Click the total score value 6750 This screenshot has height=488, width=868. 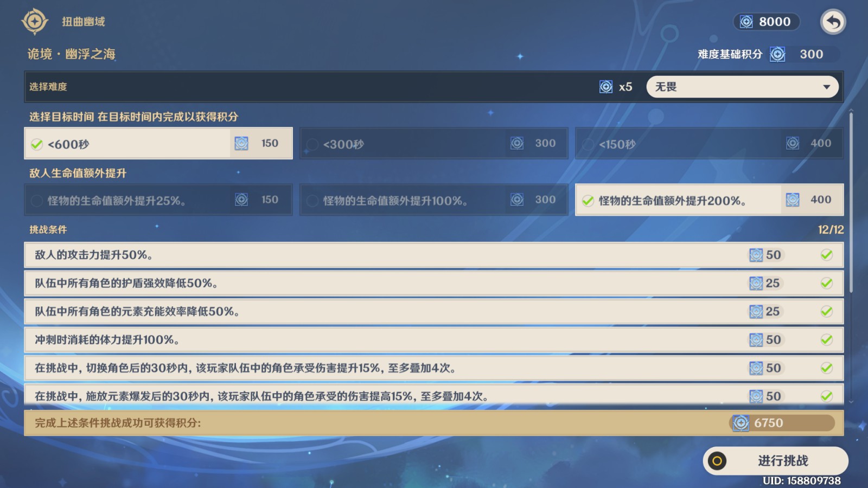point(769,423)
